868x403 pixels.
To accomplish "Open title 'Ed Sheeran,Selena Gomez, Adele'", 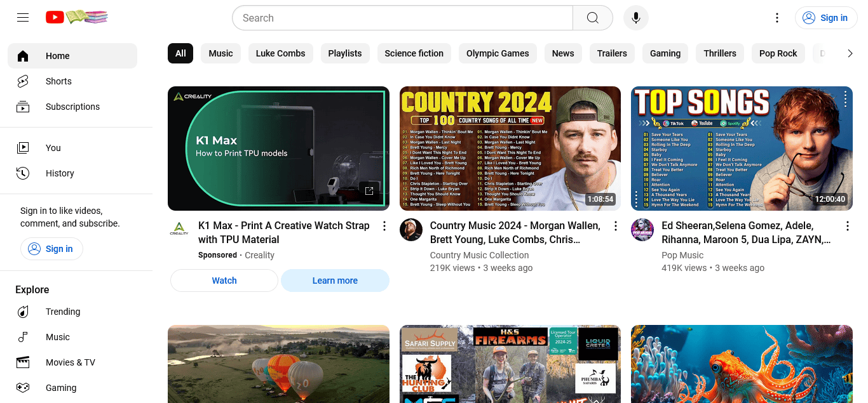I will (x=747, y=232).
